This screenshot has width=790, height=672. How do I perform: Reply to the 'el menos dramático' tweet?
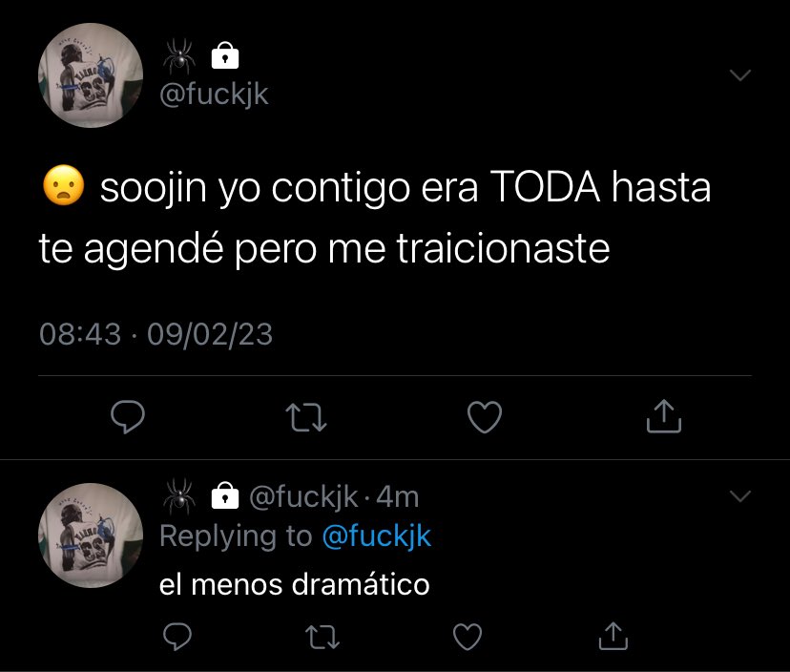(177, 637)
